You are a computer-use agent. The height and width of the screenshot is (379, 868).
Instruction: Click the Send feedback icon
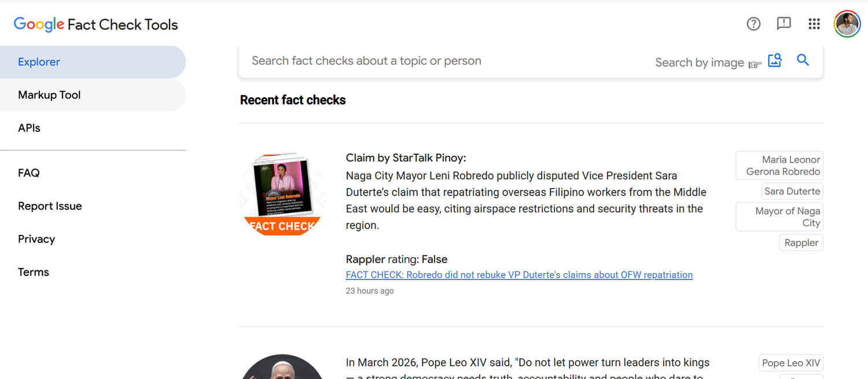click(784, 24)
